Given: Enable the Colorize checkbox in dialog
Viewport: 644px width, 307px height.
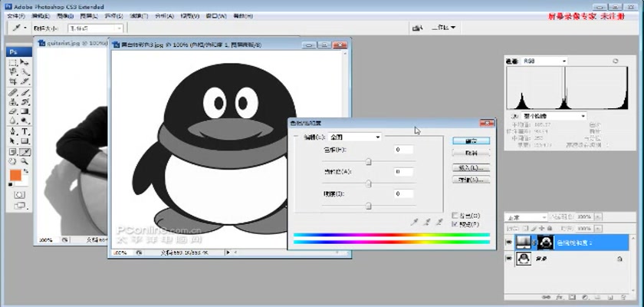Looking at the screenshot, I should click(x=455, y=216).
